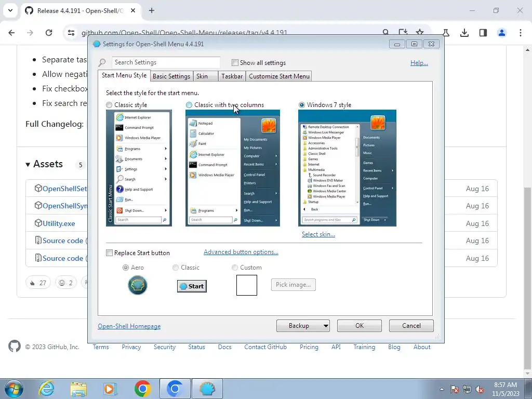
Task: Open the Chrome three-dot menu
Action: (x=520, y=33)
